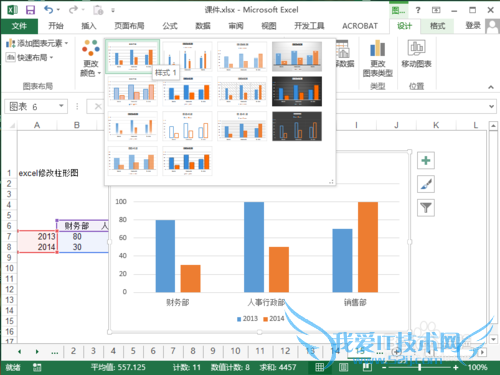Go to previous sheet tab arrow
This screenshot has width=500, height=375.
click(20, 351)
